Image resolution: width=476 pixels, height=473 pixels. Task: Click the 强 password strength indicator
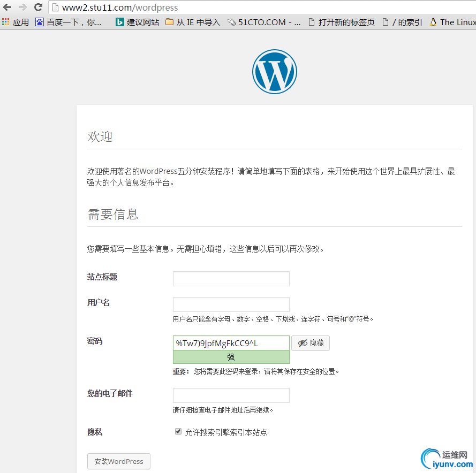coord(231,357)
